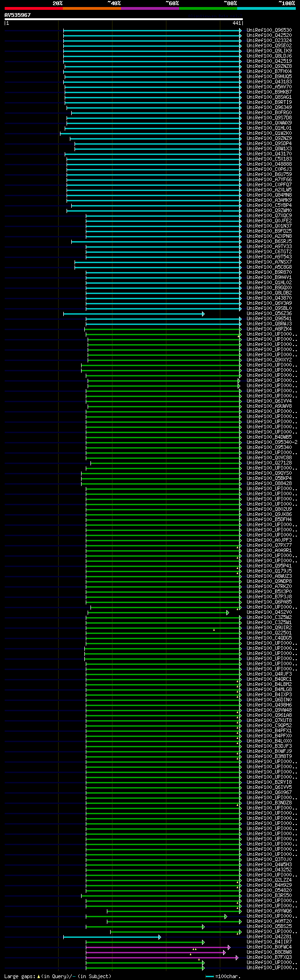Screen dimensions: 300x980
Task: Select hit label UniRef100_Q3T0J0
Action: (269, 860)
